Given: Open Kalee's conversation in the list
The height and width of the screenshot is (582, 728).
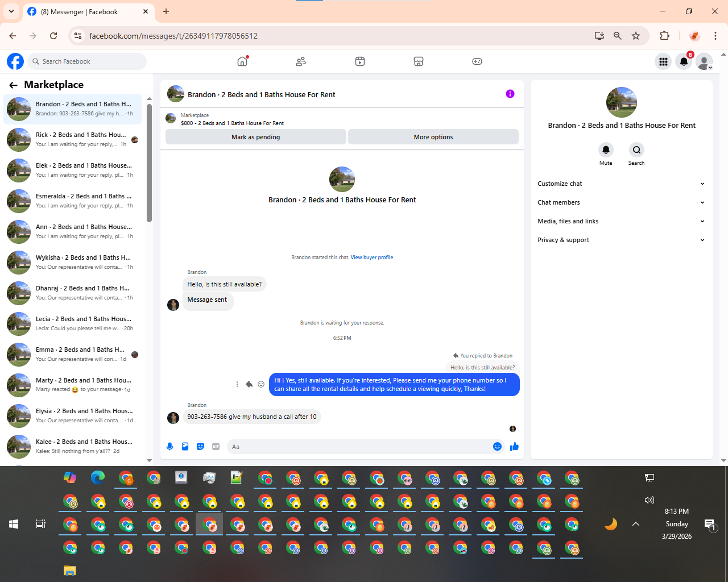Looking at the screenshot, I should (x=73, y=447).
